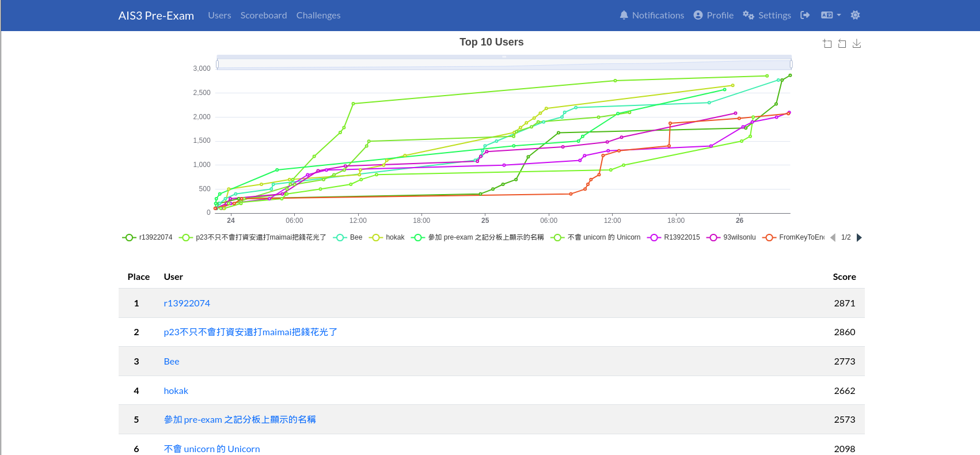Activate the chart zoom area tool
Image resolution: width=980 pixels, height=455 pixels.
pos(827,44)
